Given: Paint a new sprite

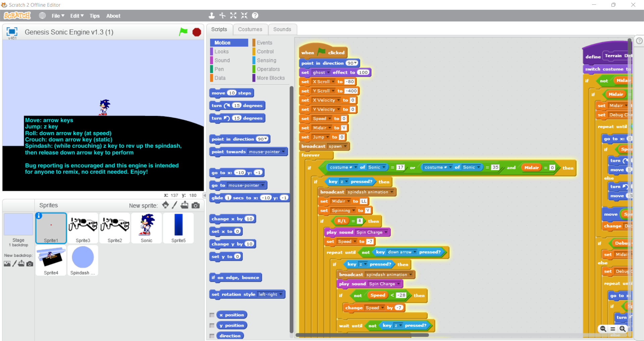Looking at the screenshot, I should (174, 205).
